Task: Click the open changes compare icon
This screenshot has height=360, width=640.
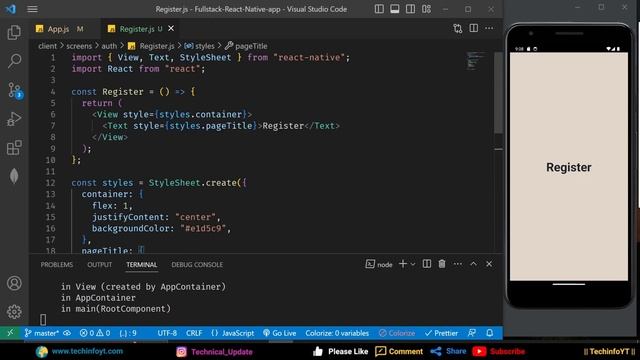Action: 458,28
